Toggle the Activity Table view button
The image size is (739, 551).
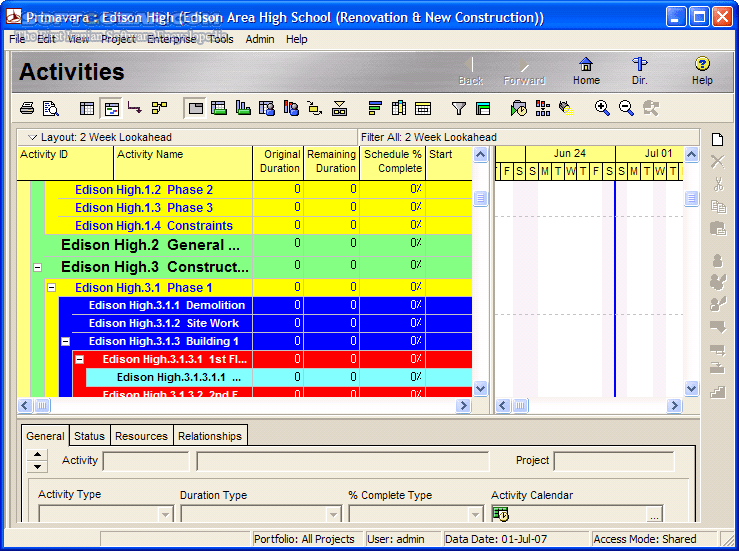[x=87, y=108]
